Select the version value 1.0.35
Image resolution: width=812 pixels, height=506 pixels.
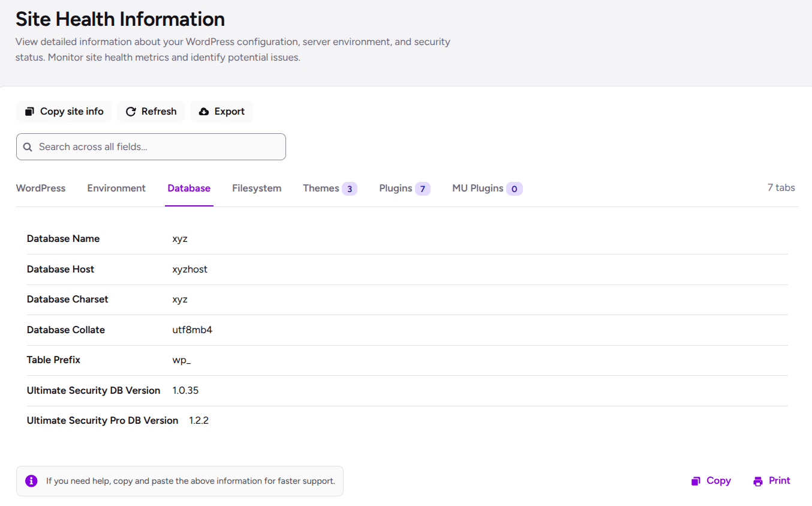(x=185, y=391)
